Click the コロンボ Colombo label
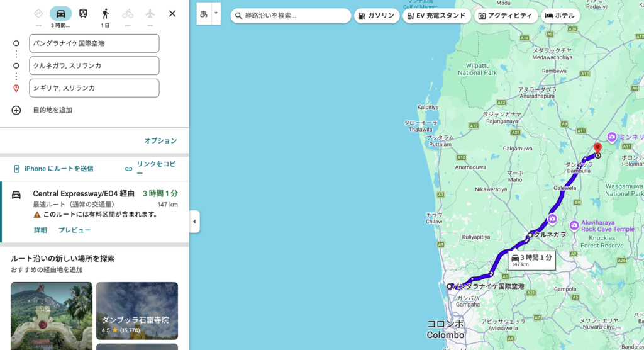The height and width of the screenshot is (350, 644). click(x=446, y=329)
